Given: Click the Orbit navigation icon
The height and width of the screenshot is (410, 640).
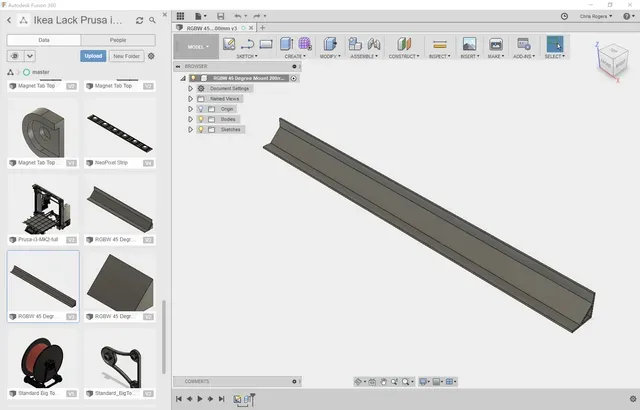Looking at the screenshot, I should click(358, 382).
